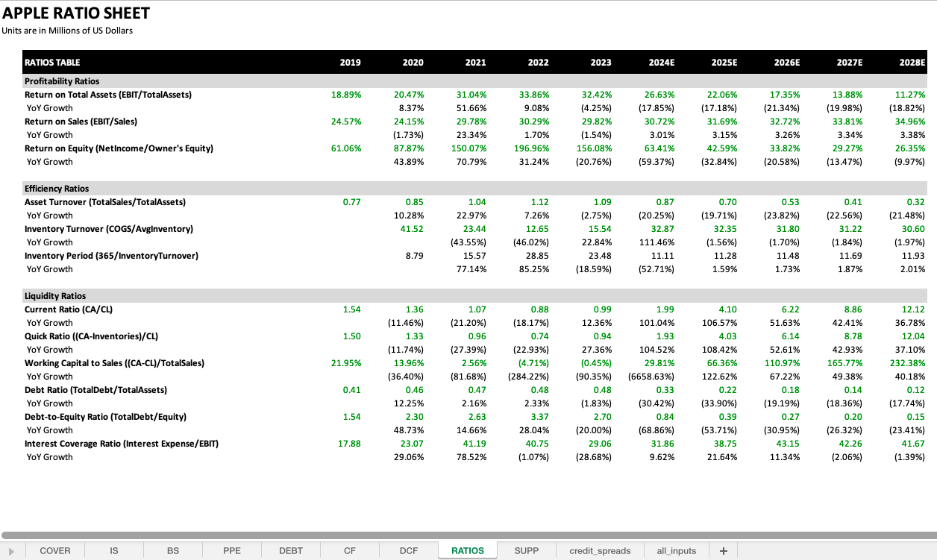Select the APPLE RATIO SHEET title cell
The height and width of the screenshot is (560, 937).
(76, 13)
